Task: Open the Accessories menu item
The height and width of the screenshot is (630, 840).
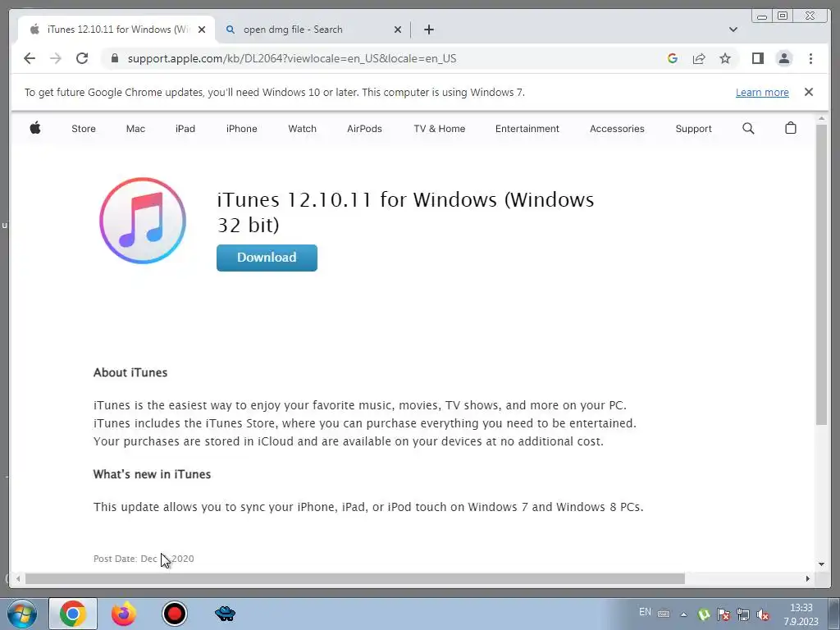Action: pos(617,129)
